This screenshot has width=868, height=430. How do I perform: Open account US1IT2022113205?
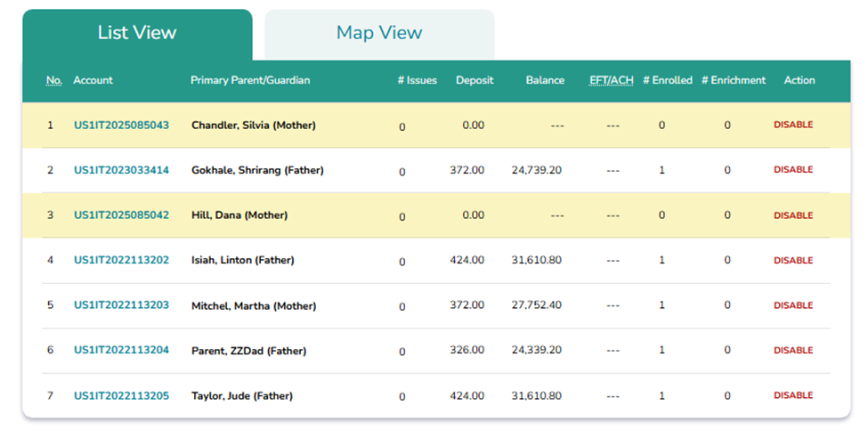tap(121, 396)
